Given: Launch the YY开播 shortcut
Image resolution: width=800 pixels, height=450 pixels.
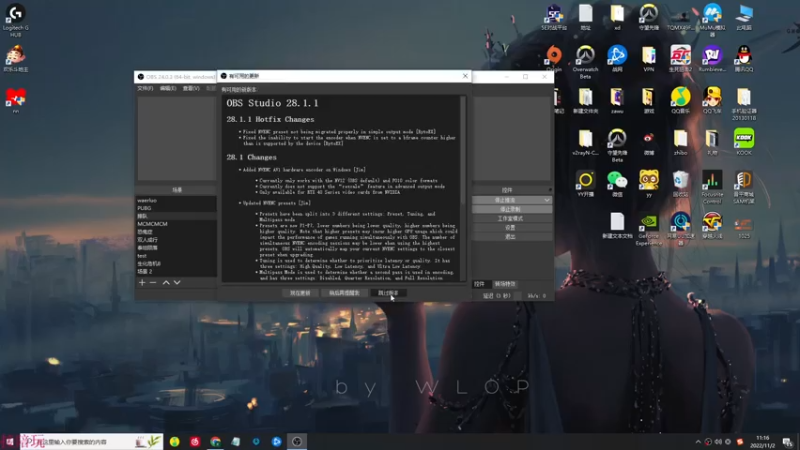Looking at the screenshot, I should pyautogui.click(x=585, y=184).
